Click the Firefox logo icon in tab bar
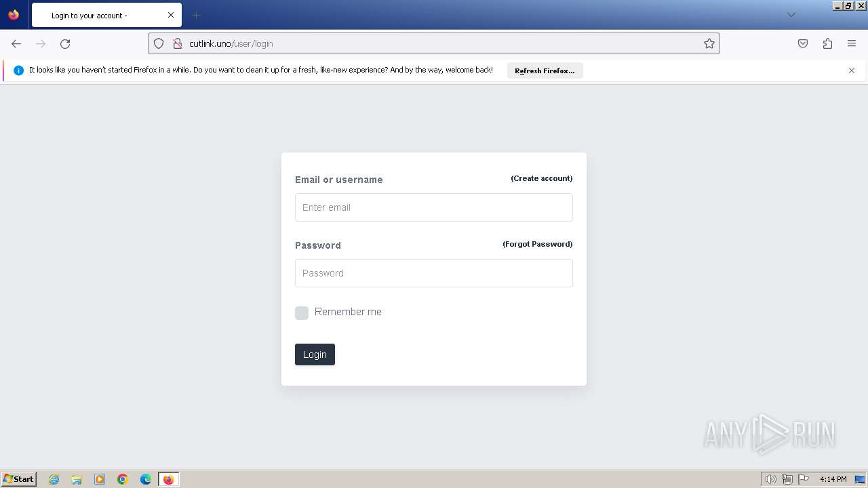 point(14,15)
